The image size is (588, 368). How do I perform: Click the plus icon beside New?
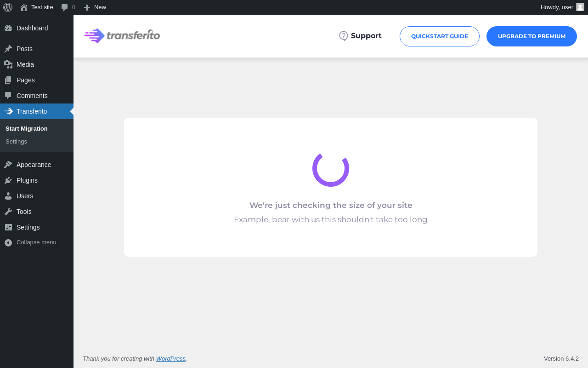tap(87, 7)
